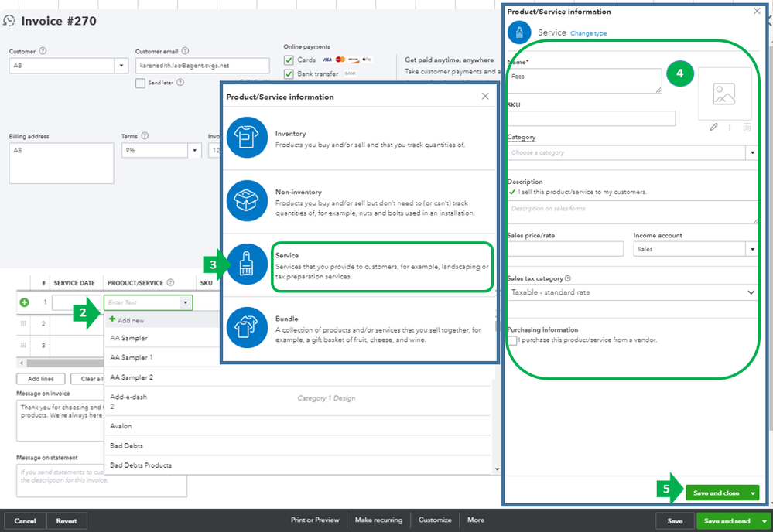Select AA Sampler from the list
Image resolution: width=773 pixels, height=532 pixels.
coord(128,338)
